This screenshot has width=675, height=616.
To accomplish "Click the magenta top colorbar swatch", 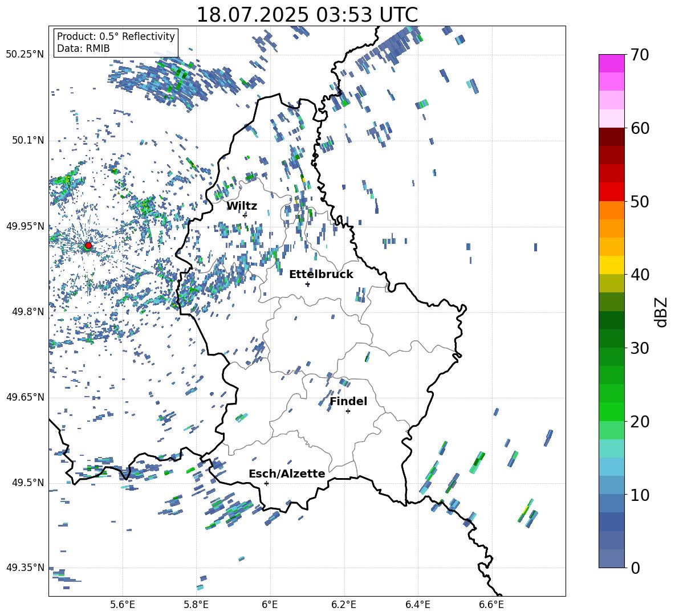I will tap(611, 63).
